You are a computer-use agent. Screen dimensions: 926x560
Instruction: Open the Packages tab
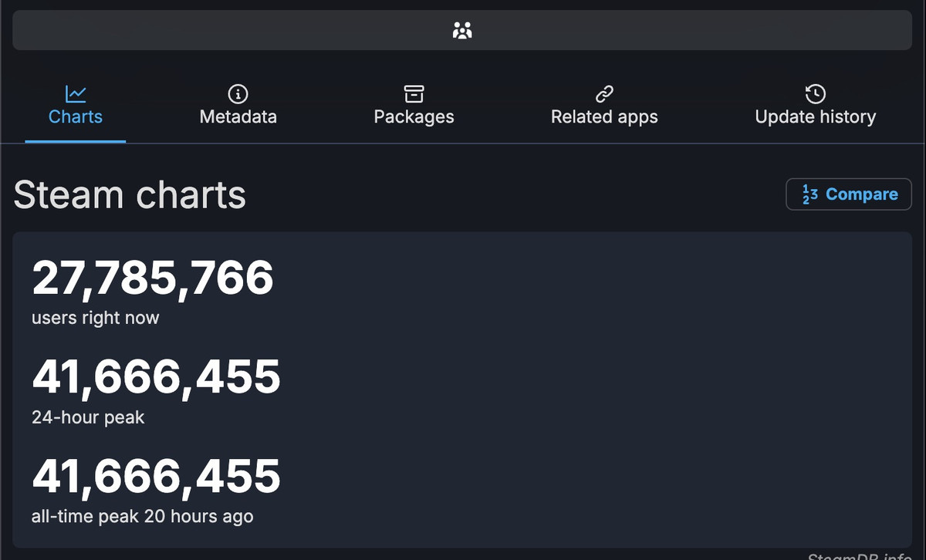point(414,117)
